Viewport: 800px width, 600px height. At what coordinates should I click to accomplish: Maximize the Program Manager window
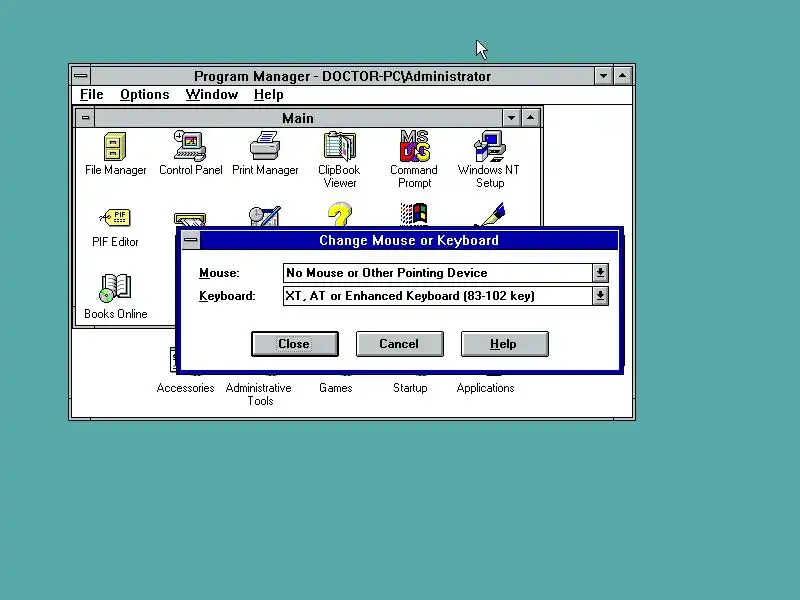[622, 76]
